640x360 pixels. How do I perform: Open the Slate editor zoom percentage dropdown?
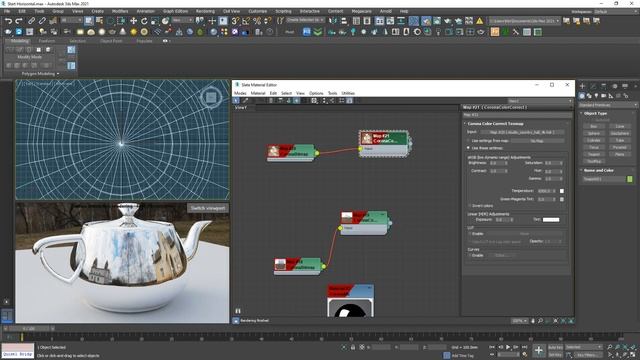pos(520,321)
